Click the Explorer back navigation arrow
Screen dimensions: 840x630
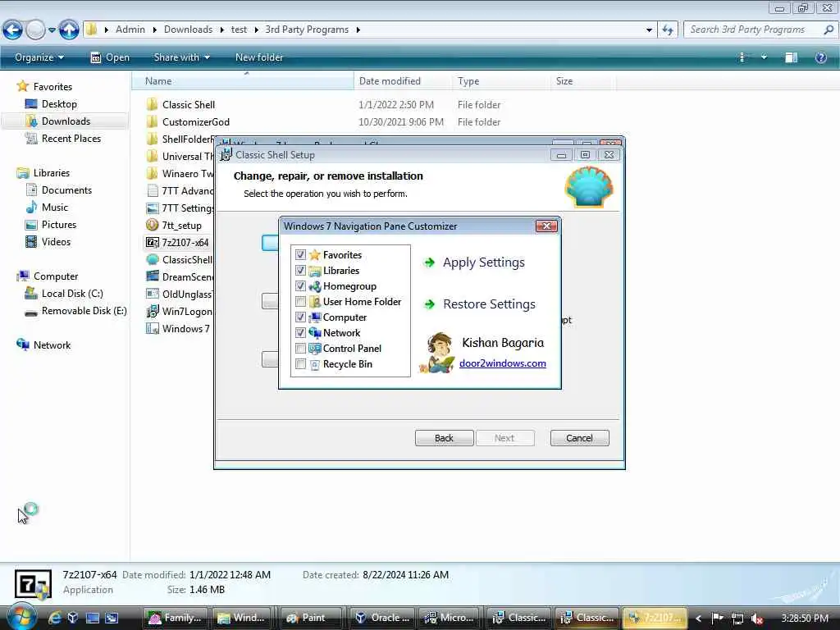[13, 30]
